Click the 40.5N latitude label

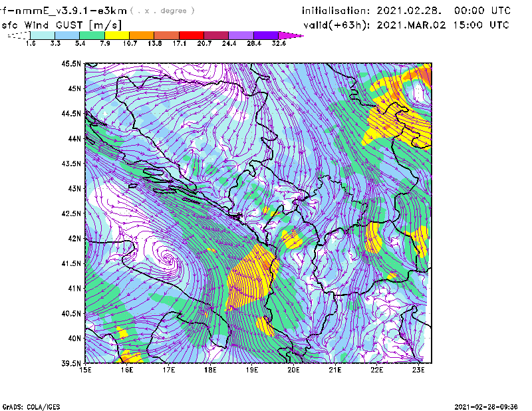[71, 314]
